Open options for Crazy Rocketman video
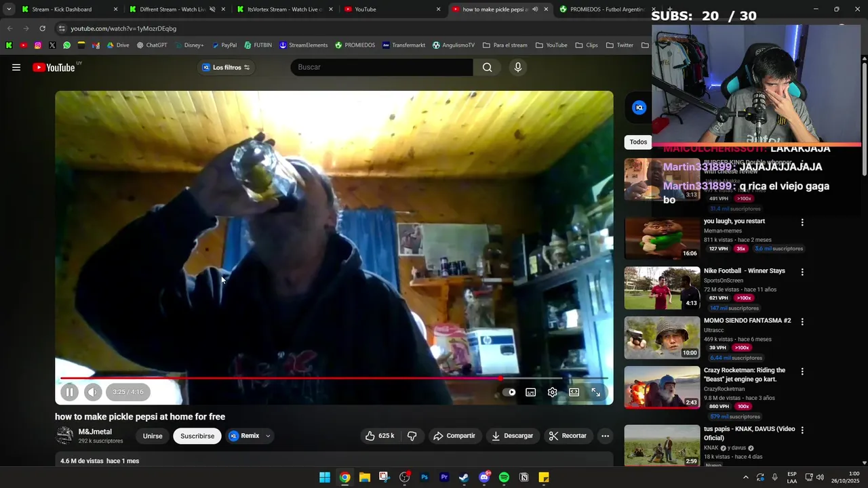 [x=802, y=371]
